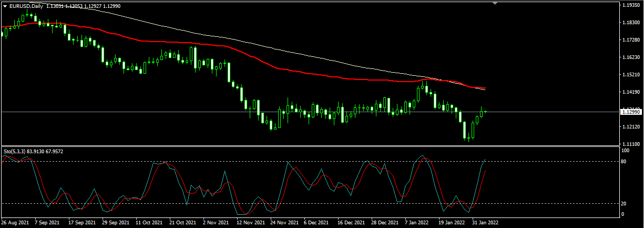Click the chart shift triangle marker at top
The image size is (644, 228).
coord(494,3)
